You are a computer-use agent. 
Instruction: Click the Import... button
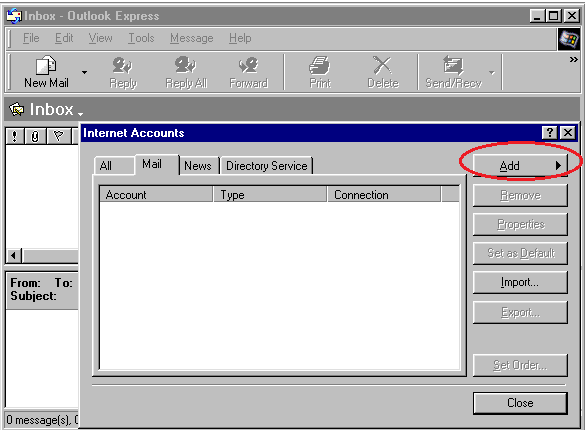(x=520, y=282)
